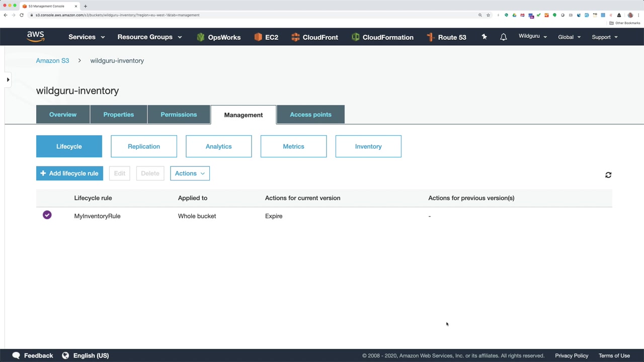The height and width of the screenshot is (362, 644).
Task: Open the Chrome profile avatar
Action: [630, 15]
